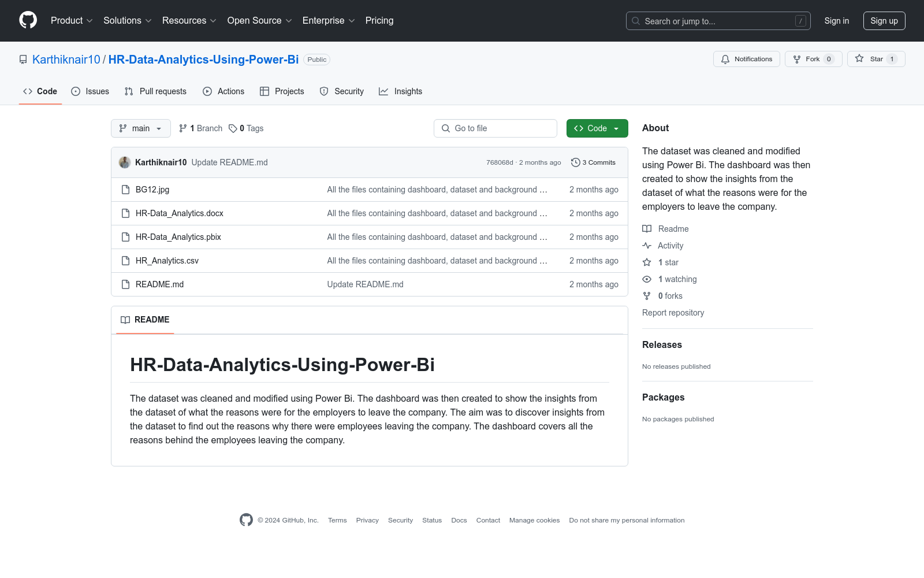Open HR-Data_Analytics.docx file

pos(180,213)
